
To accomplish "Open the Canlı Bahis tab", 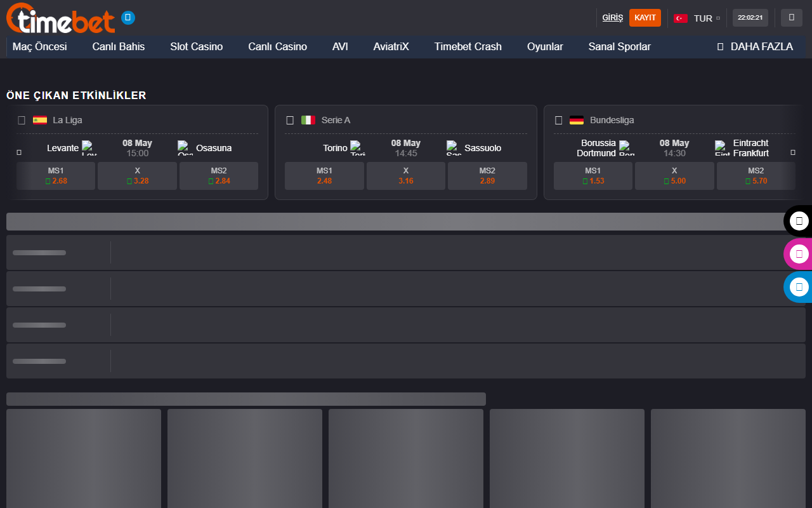I will tap(119, 46).
